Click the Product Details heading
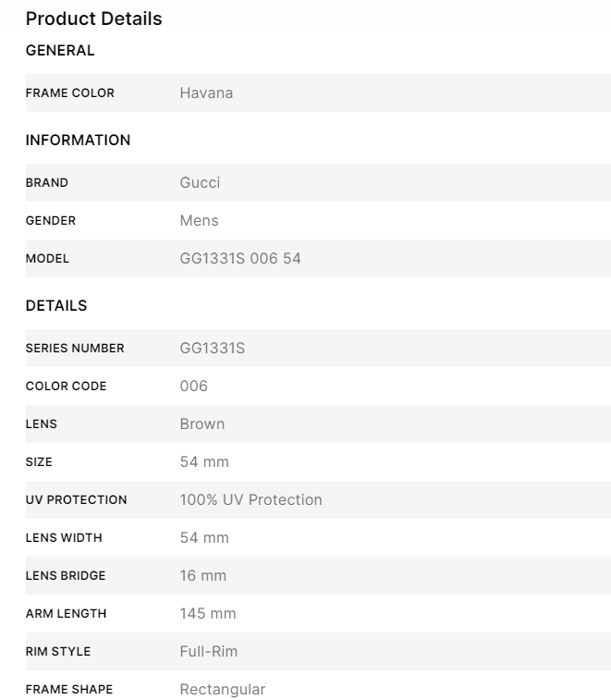 [x=93, y=18]
